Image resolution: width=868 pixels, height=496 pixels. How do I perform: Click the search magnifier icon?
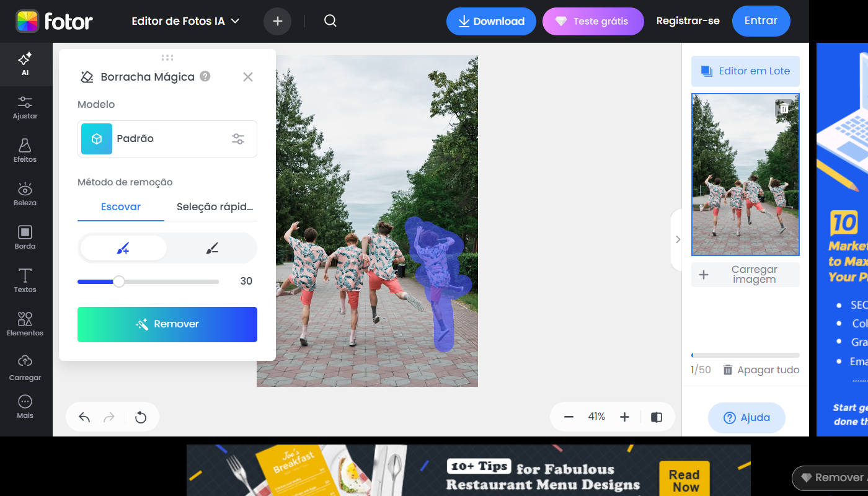330,21
